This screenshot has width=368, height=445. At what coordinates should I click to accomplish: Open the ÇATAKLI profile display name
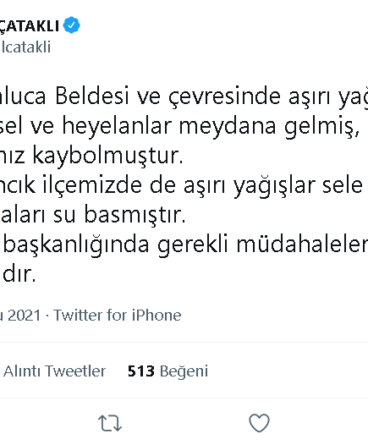pyautogui.click(x=29, y=26)
